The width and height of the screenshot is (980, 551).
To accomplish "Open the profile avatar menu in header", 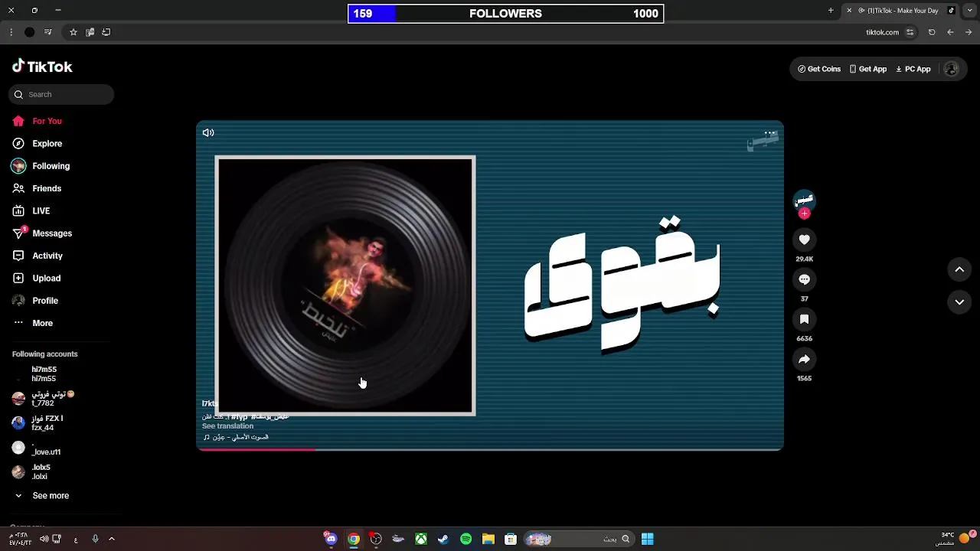I will click(x=952, y=69).
